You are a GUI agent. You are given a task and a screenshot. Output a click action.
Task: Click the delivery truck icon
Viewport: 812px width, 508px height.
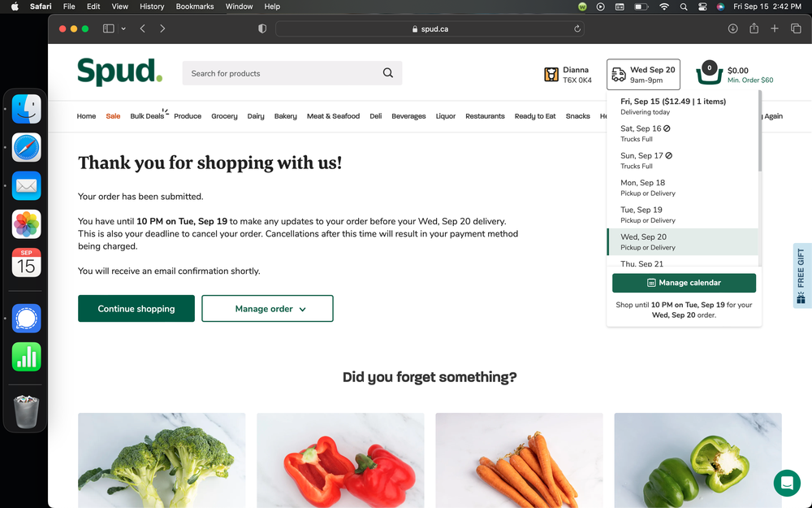tap(619, 75)
